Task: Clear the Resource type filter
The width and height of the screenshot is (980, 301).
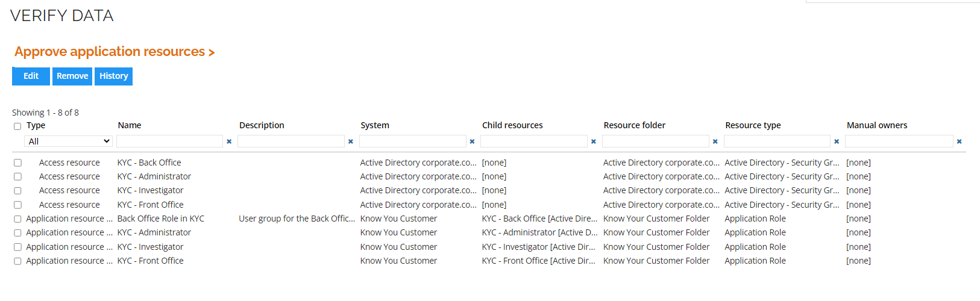Action: click(x=837, y=141)
